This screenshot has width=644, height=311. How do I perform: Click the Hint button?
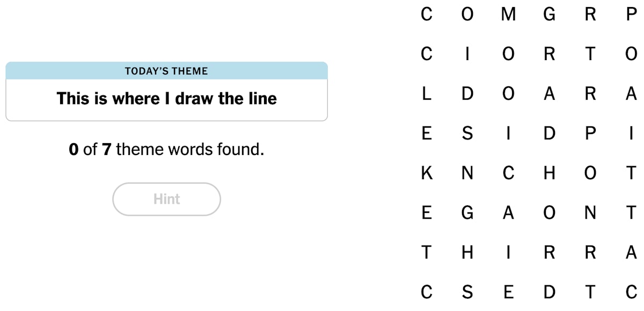166,199
